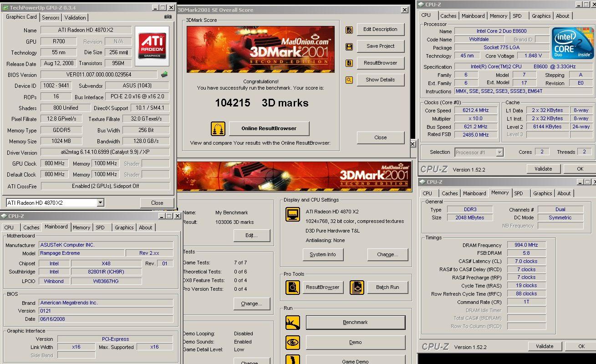The image size is (596, 364).
Task: Switch to the Sensors tab in GPU-Z
Action: [51, 18]
